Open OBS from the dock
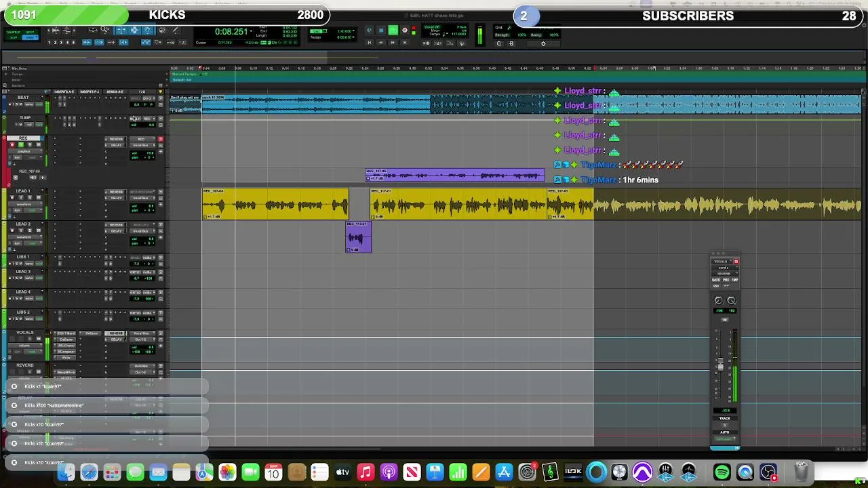868x488 pixels. (x=768, y=472)
